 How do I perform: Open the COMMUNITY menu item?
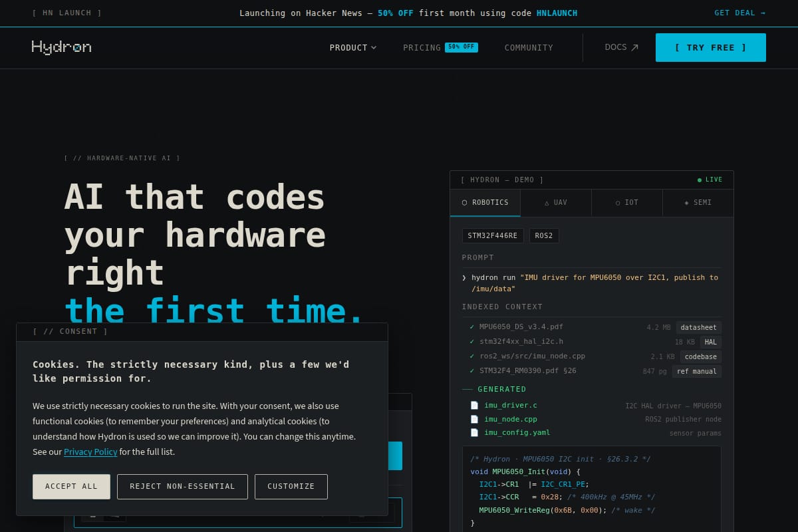pyautogui.click(x=529, y=47)
